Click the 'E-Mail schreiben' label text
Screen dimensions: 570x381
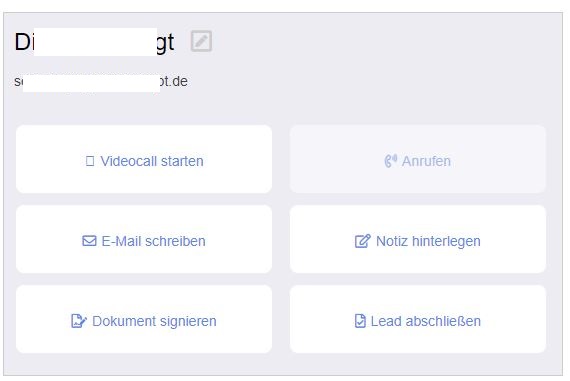[x=153, y=241]
